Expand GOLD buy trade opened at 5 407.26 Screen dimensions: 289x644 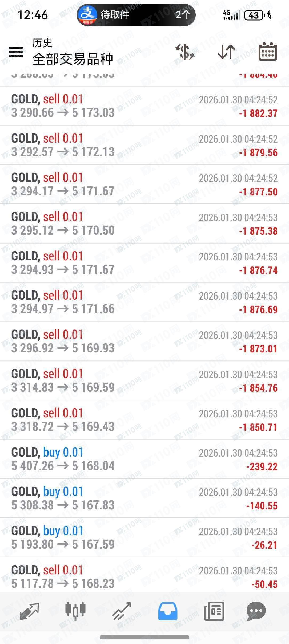click(x=144, y=459)
